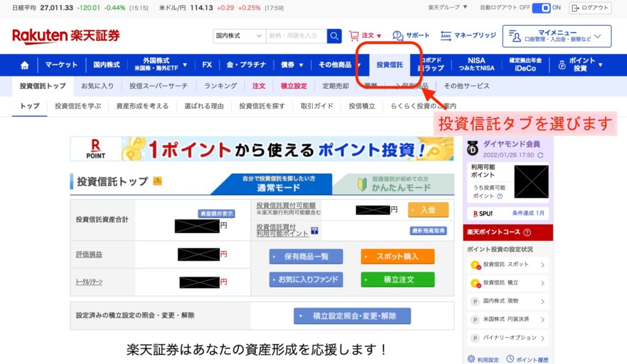This screenshot has width=627, height=364.
Task: Go to the home icon in navigation bar
Action: (x=24, y=65)
